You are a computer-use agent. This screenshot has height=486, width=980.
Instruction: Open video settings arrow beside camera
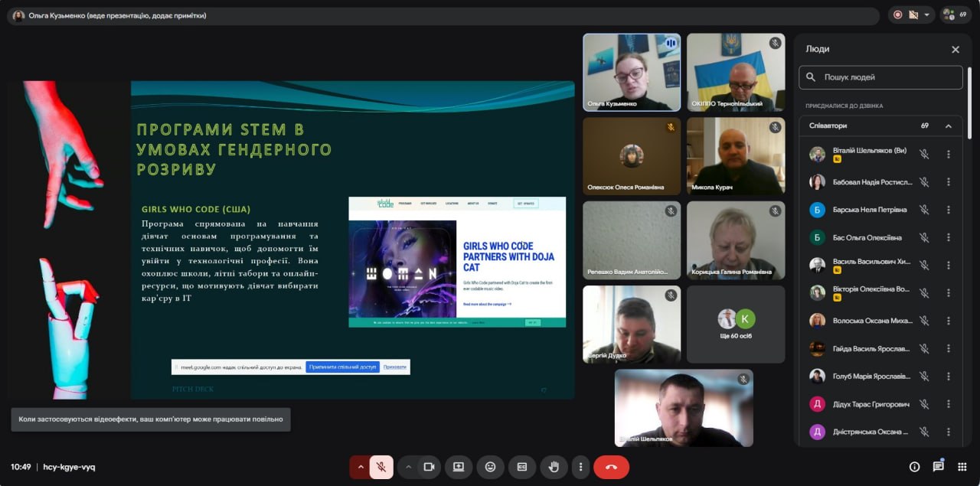click(x=408, y=467)
